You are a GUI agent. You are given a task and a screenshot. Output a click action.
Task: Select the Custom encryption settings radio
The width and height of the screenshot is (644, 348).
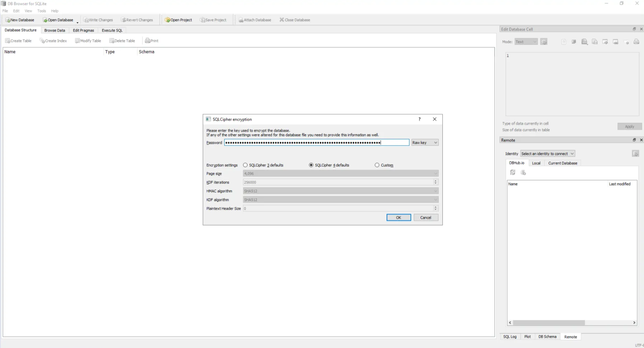377,165
